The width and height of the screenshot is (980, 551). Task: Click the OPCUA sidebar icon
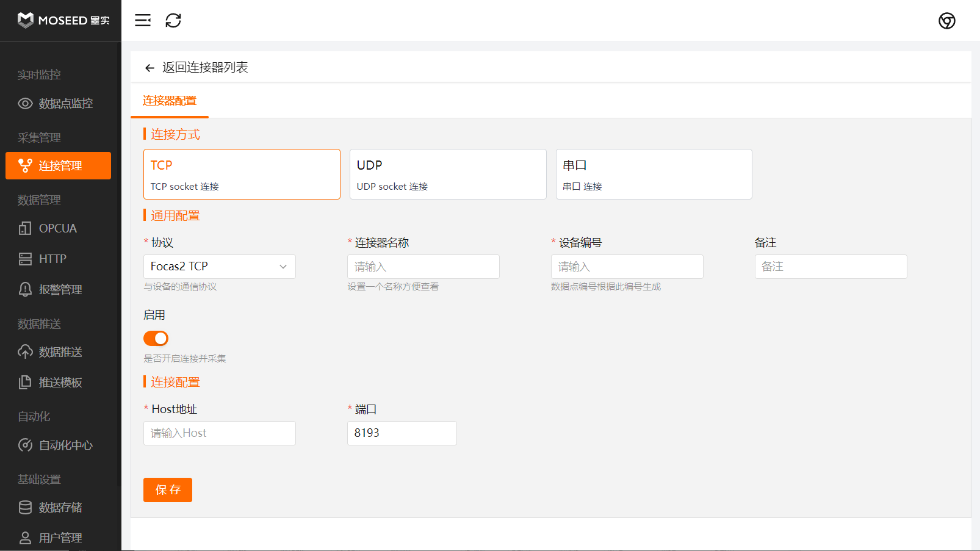25,228
